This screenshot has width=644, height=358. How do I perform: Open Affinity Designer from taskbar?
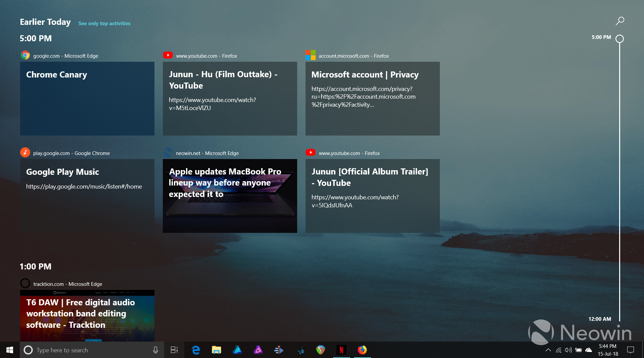coord(237,350)
